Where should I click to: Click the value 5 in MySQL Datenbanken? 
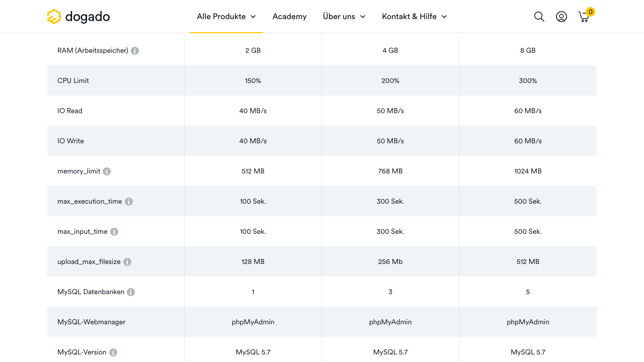(x=528, y=292)
